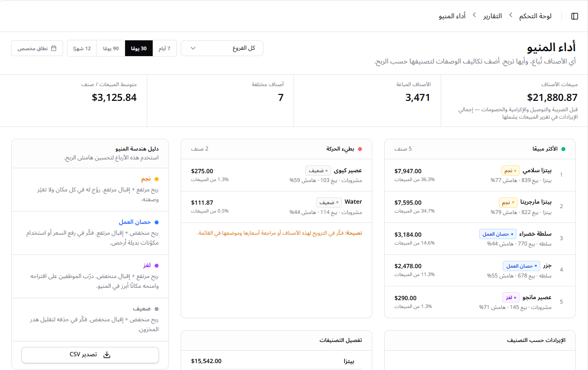The image size is (588, 370).
Task: Click the $7,595.00 sales value
Action: 408,203
